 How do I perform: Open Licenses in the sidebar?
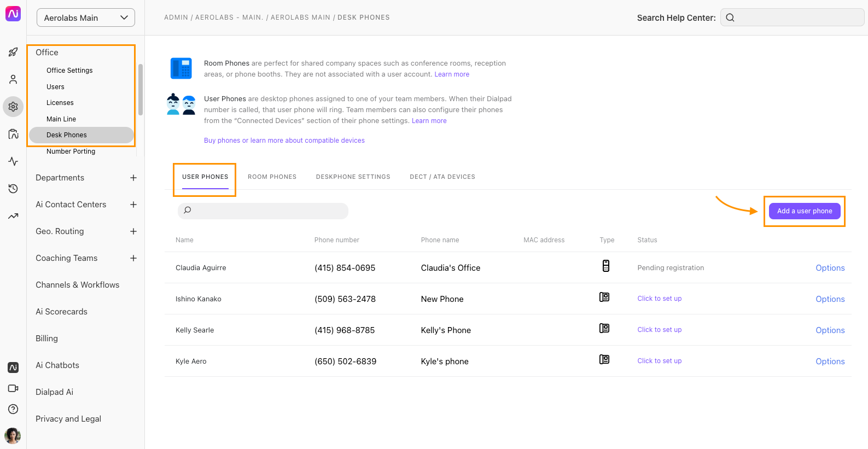[60, 103]
